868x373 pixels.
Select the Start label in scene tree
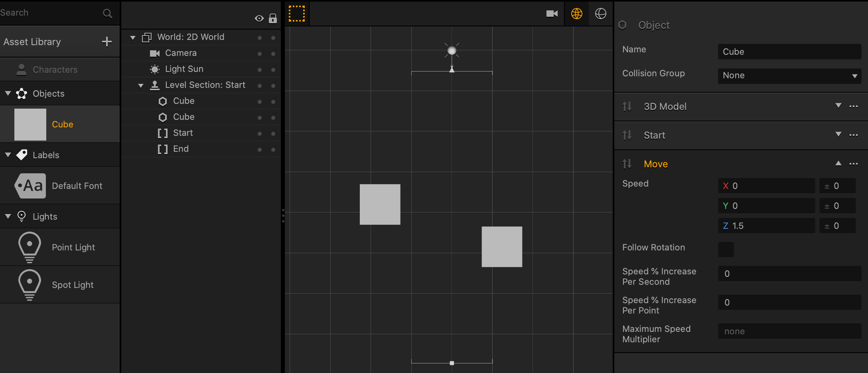click(x=183, y=133)
